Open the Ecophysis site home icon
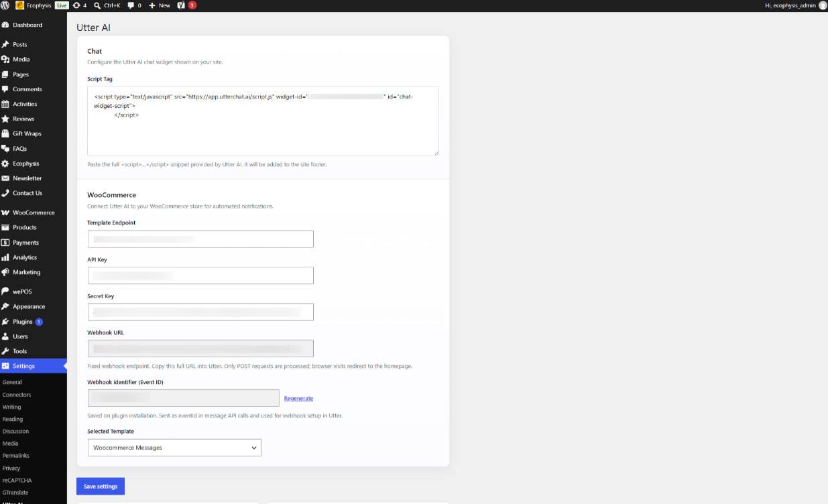The image size is (828, 504). pos(20,5)
